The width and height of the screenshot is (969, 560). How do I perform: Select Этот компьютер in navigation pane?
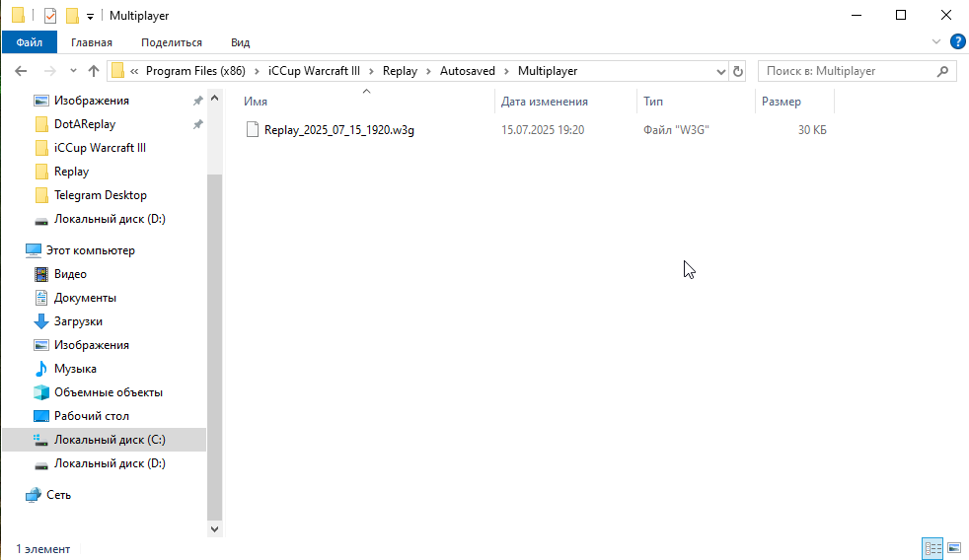[90, 250]
